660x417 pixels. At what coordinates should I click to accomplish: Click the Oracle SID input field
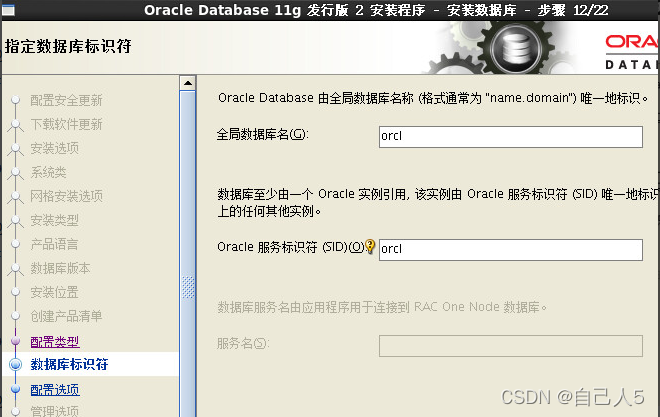click(x=511, y=250)
